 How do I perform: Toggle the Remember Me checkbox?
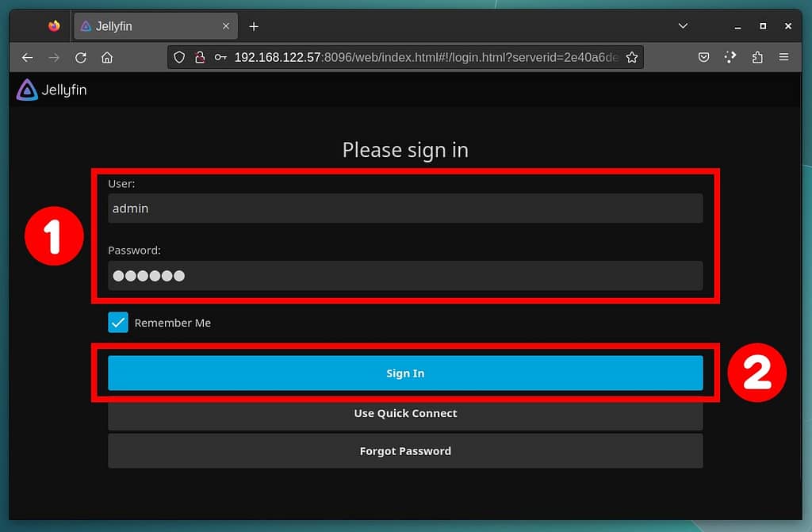click(118, 323)
